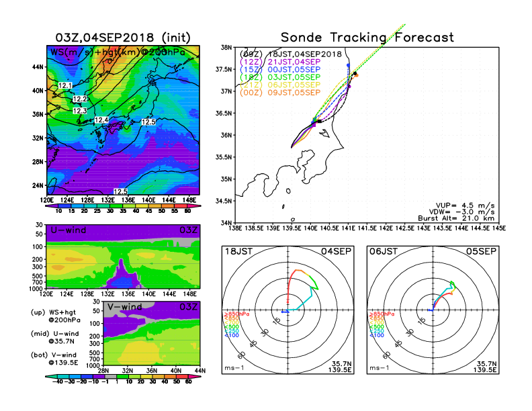The image size is (532, 411).
Task: Click the purple legend entry "21JST,04SEP"
Action: pyautogui.click(x=294, y=62)
